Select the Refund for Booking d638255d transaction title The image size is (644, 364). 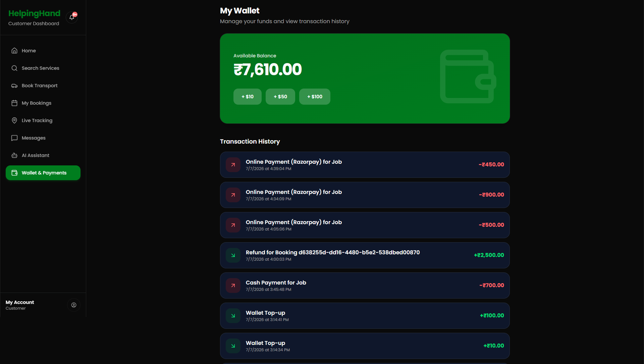pyautogui.click(x=333, y=252)
